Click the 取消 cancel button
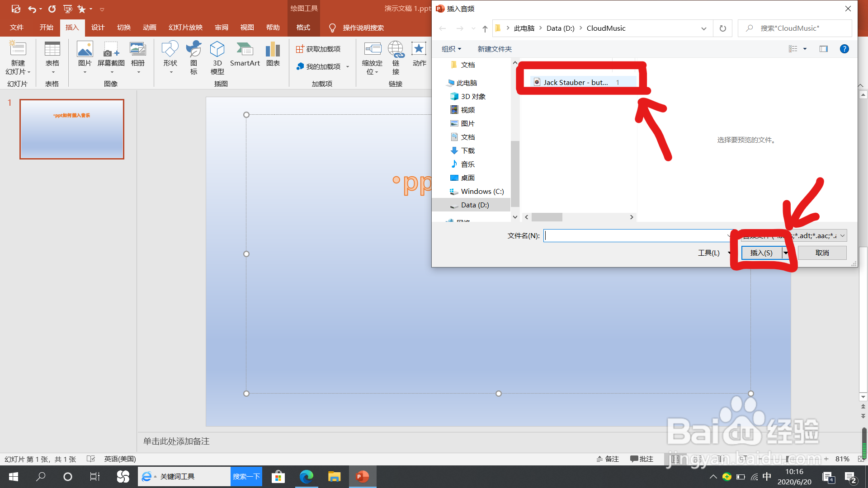868x488 pixels. coord(822,253)
